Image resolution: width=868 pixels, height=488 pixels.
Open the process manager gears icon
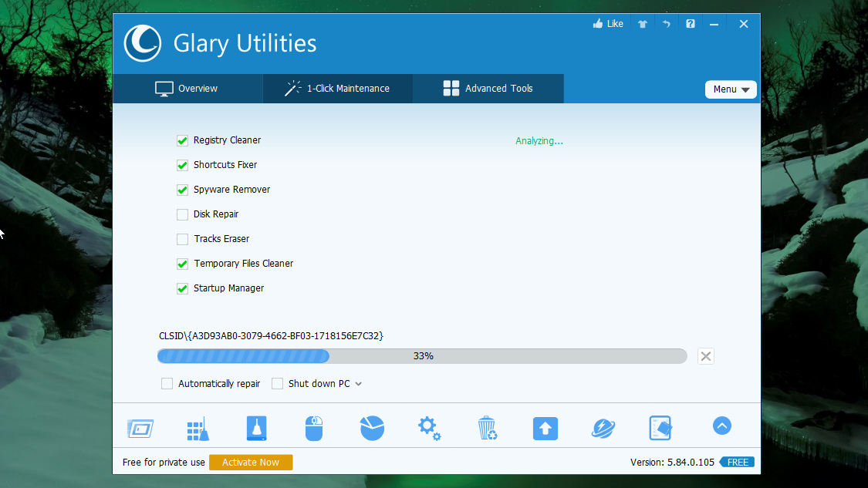pos(430,428)
